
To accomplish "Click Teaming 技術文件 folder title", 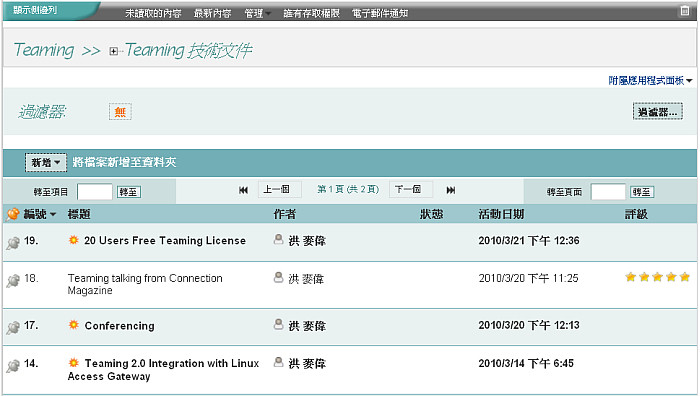I will coord(188,50).
